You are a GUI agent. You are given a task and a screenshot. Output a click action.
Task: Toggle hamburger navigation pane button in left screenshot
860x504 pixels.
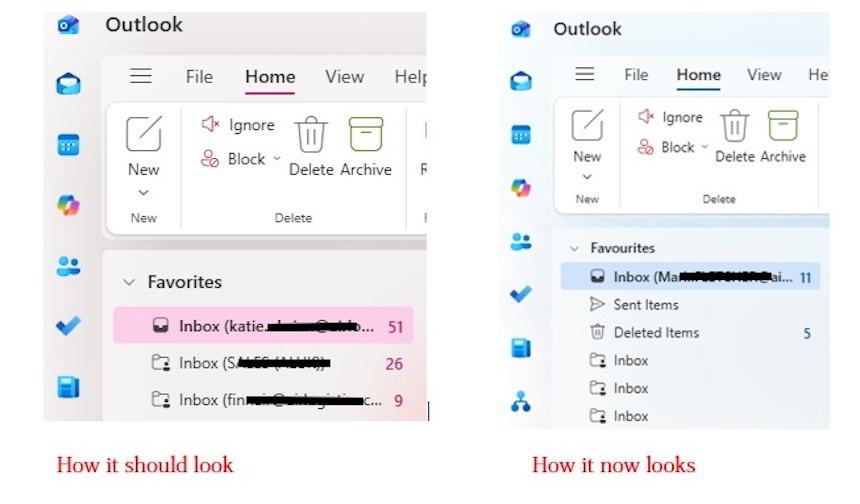141,76
